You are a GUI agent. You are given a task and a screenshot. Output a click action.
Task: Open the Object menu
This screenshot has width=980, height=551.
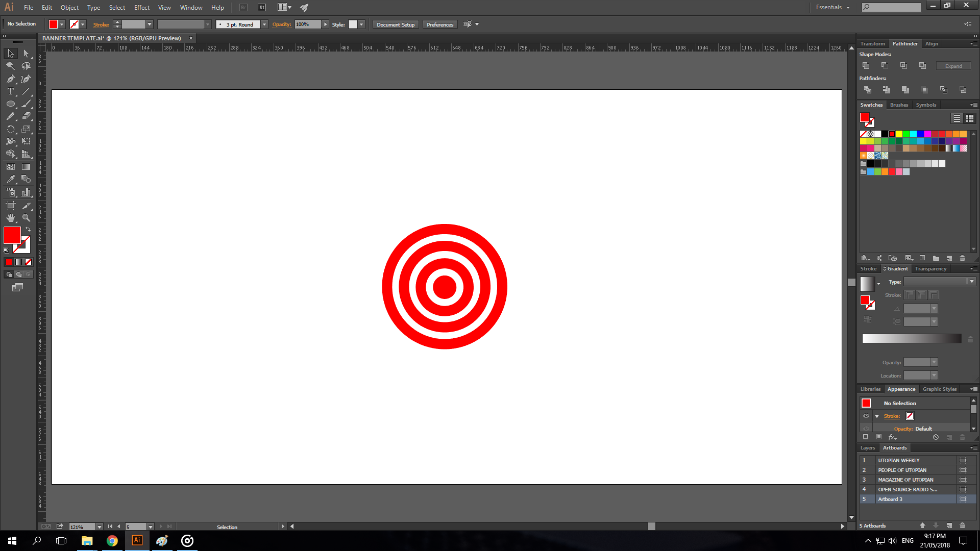point(69,7)
